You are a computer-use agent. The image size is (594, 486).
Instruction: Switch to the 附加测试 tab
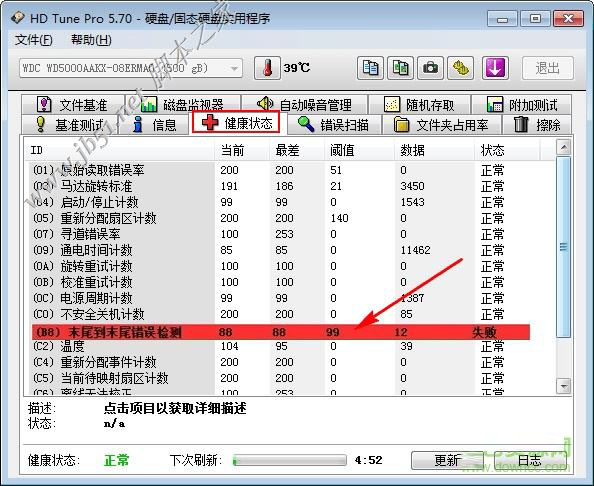point(521,105)
